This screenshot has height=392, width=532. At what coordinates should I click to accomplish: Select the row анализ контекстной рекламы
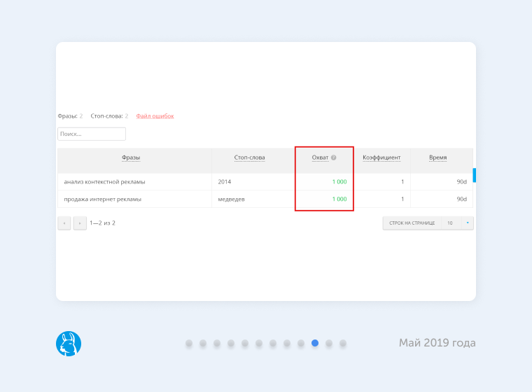click(104, 182)
